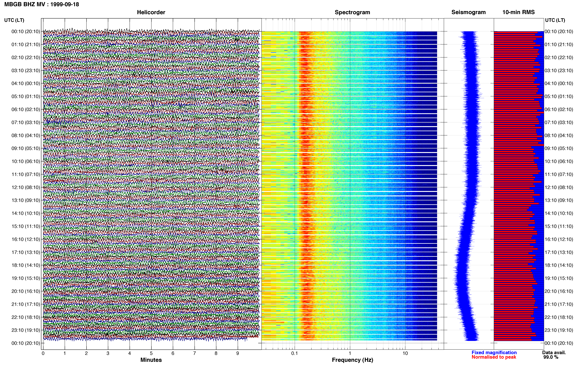Click left time label '18:10 (14:10)'

click(x=26, y=265)
